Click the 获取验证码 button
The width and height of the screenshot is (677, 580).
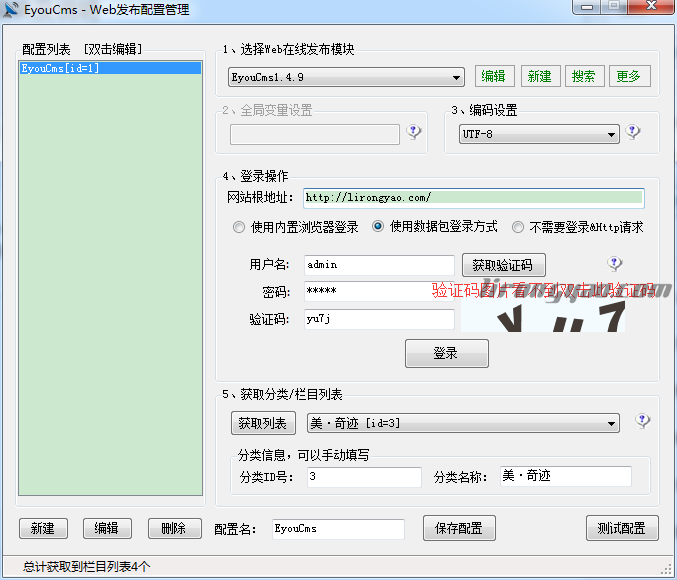click(503, 265)
